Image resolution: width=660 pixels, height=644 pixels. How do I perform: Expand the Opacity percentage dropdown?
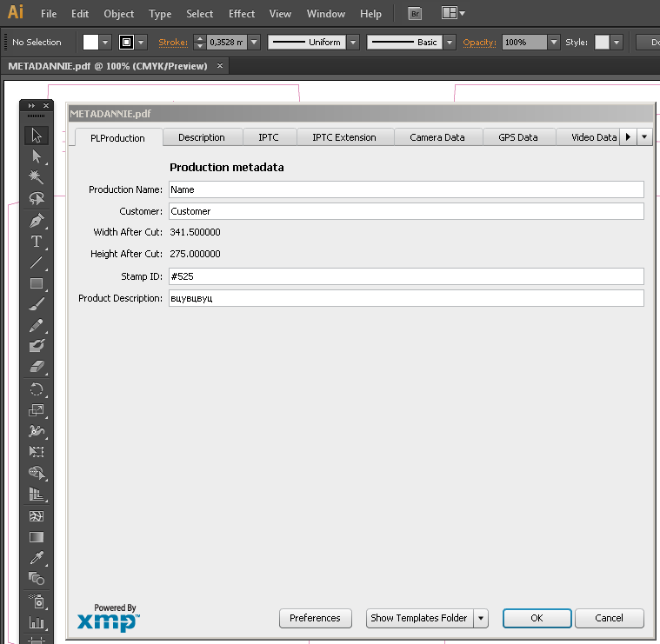[x=554, y=42]
